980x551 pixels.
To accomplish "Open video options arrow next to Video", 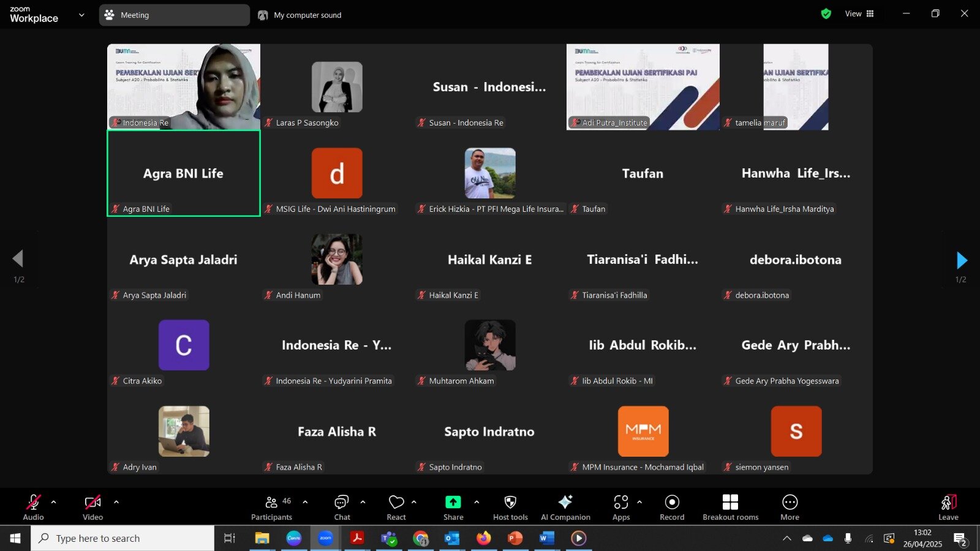I will coord(116,502).
